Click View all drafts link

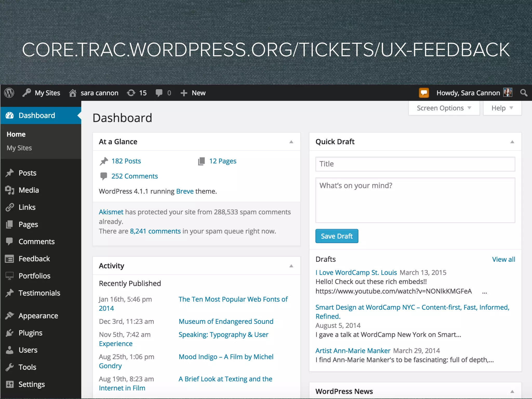tap(503, 259)
